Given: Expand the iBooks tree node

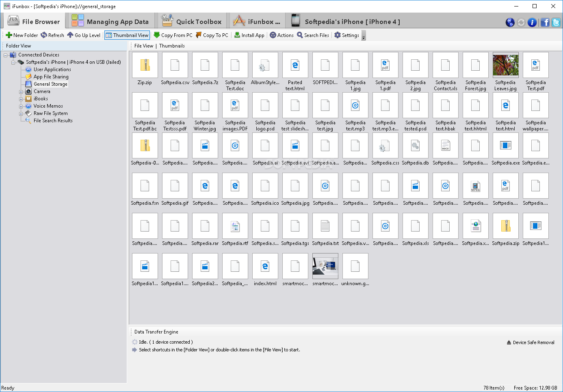Looking at the screenshot, I should [x=21, y=99].
